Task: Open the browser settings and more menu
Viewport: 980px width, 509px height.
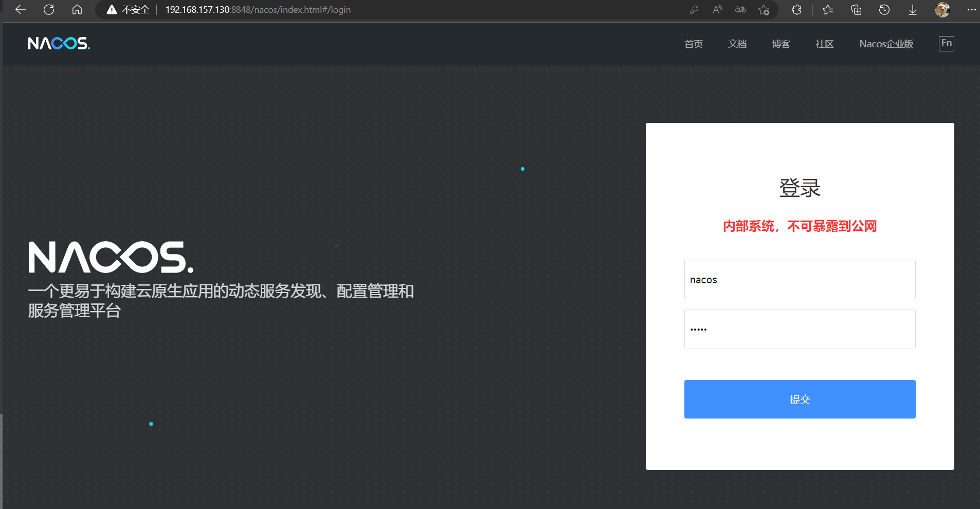Action: point(971,10)
